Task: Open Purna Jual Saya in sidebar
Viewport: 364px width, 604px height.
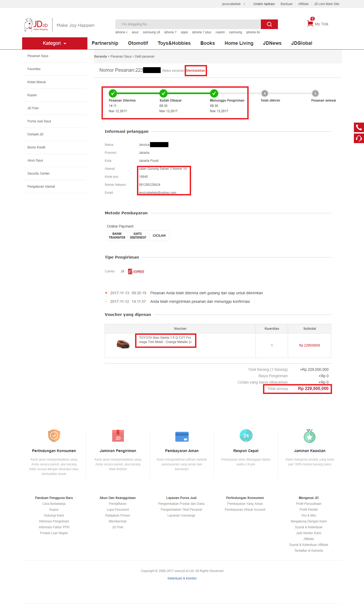Action: [39, 121]
